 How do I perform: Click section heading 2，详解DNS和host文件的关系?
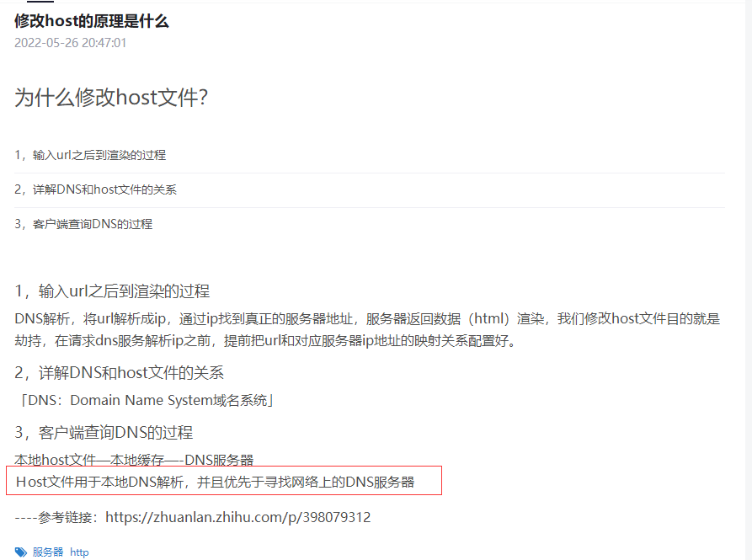pyautogui.click(x=119, y=372)
